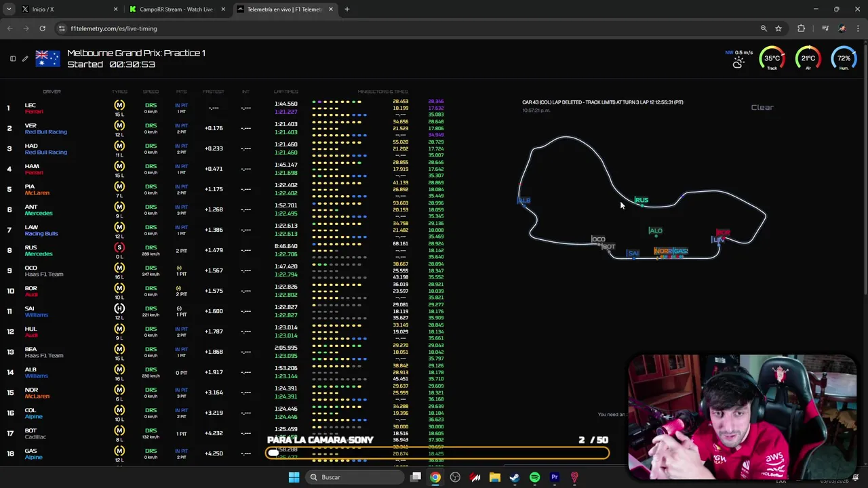
Task: Click the Chrome profile avatar
Action: [842, 28]
